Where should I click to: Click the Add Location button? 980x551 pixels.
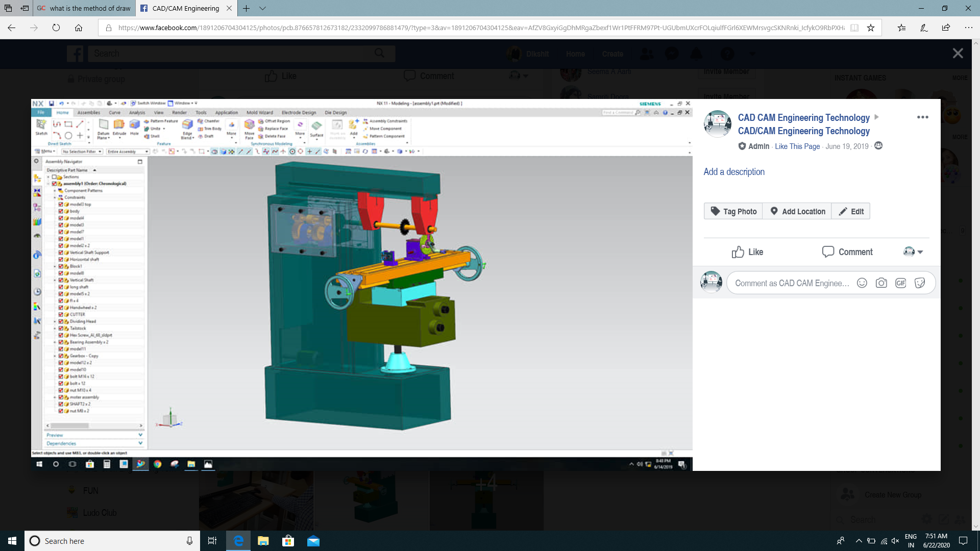797,211
